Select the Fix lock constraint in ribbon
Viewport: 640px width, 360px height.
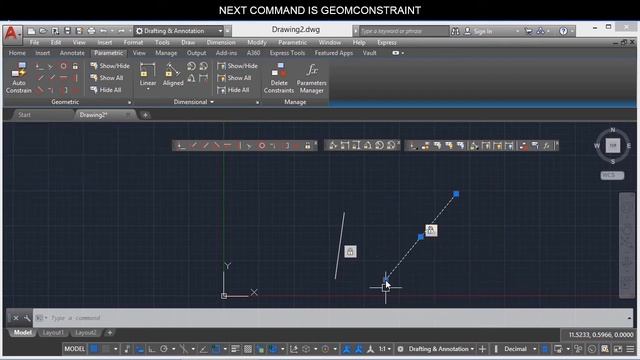click(75, 66)
